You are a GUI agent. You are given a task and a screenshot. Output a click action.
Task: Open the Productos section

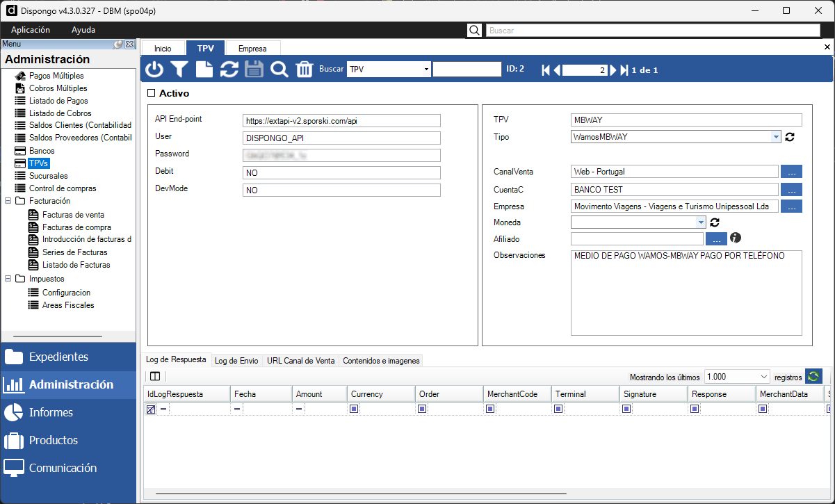(69, 440)
